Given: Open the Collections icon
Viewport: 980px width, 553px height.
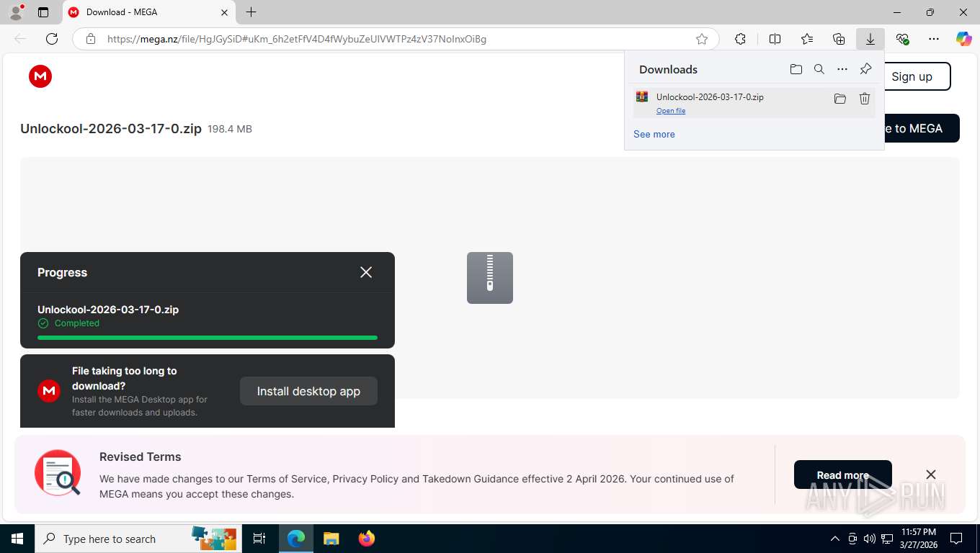Looking at the screenshot, I should pos(839,39).
